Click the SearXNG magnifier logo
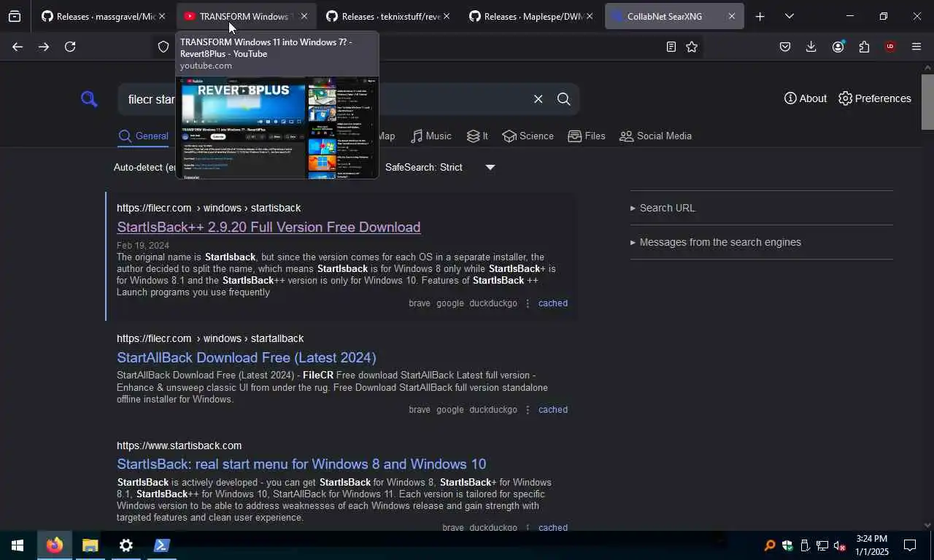 [89, 98]
